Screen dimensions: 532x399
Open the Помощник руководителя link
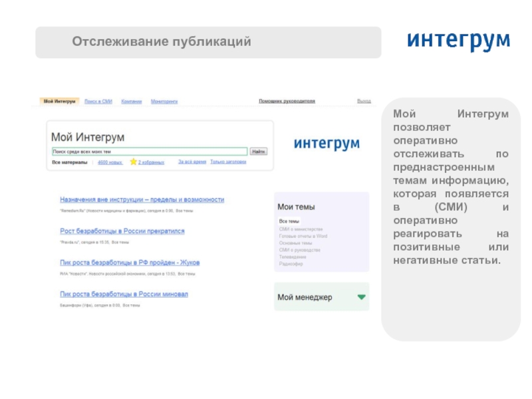pos(287,101)
